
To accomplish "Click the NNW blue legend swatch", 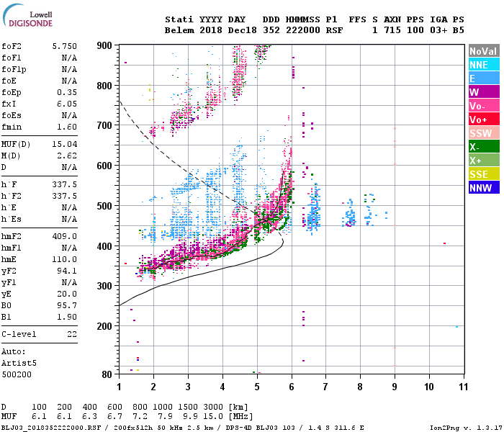I will pyautogui.click(x=484, y=188).
